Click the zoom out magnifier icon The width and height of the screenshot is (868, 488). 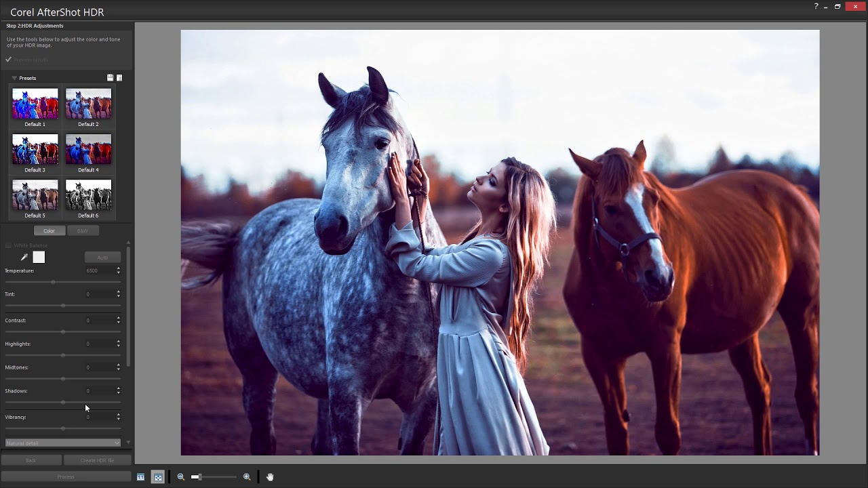click(x=180, y=476)
